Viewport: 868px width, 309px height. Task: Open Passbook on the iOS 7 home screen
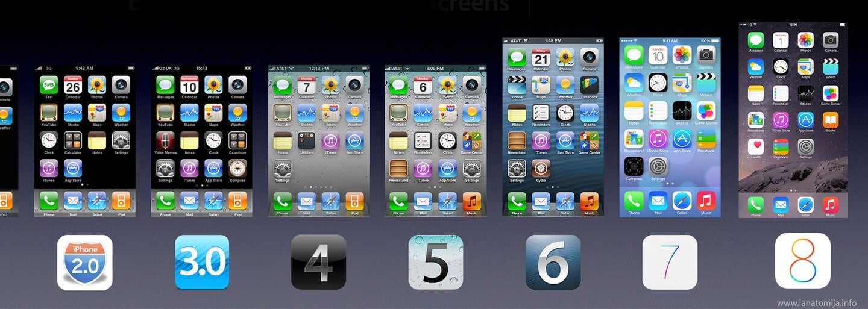(x=706, y=138)
